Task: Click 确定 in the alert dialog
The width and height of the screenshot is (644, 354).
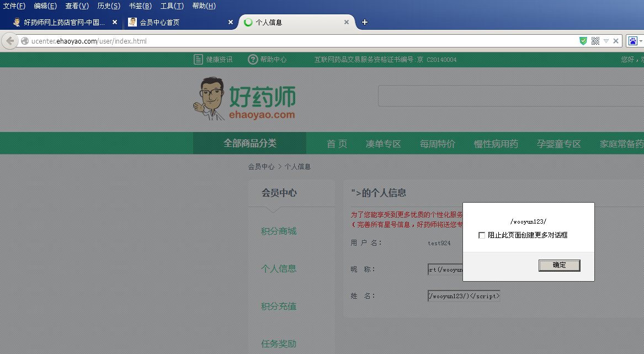Action: 559,265
